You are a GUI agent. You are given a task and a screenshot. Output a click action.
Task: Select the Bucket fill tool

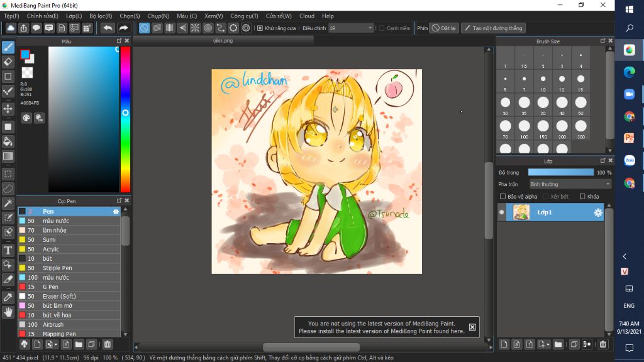[8, 141]
